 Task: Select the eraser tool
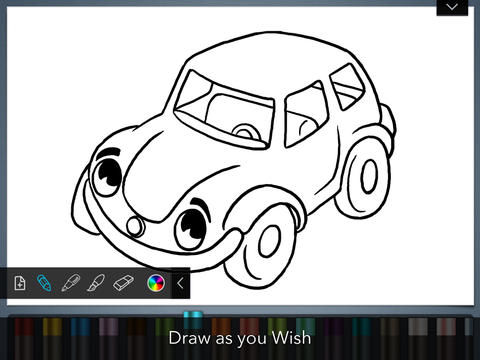(x=123, y=283)
